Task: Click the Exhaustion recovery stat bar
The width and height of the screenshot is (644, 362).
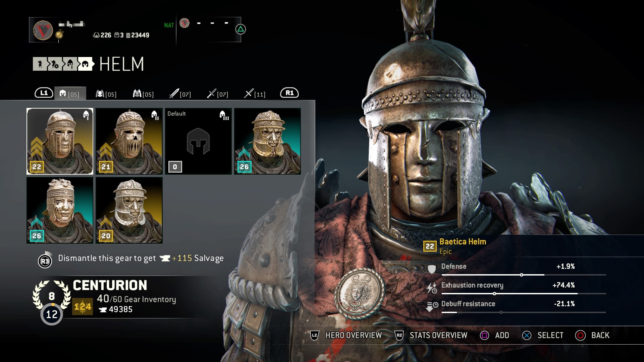Action: pyautogui.click(x=524, y=294)
